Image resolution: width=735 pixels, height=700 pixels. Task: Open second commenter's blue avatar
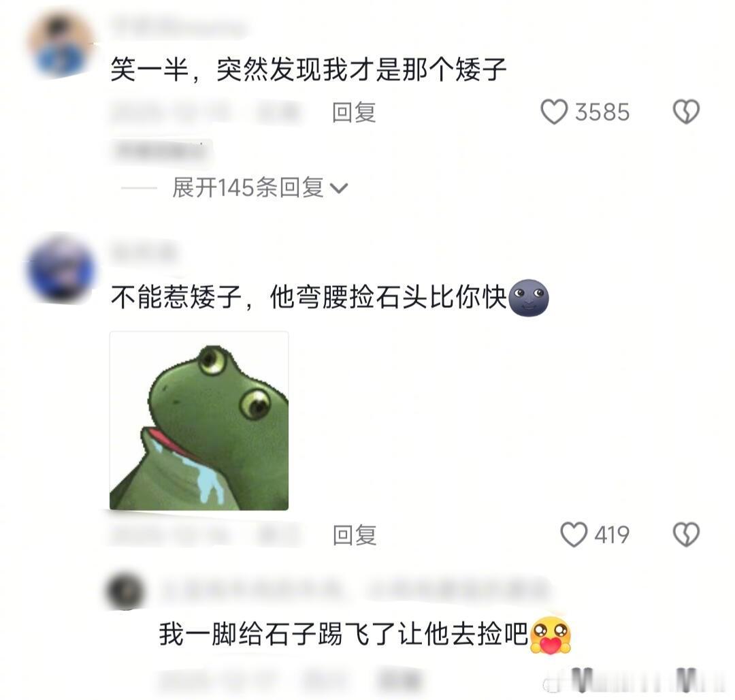pyautogui.click(x=61, y=269)
